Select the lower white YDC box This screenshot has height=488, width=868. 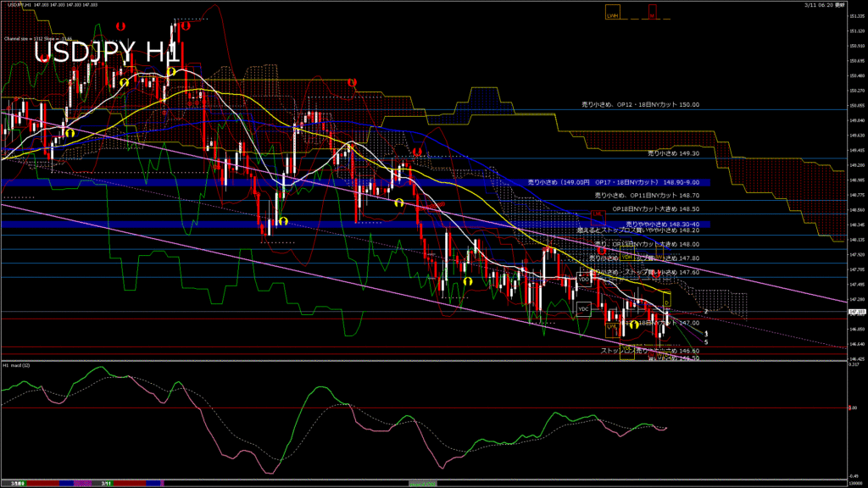click(582, 309)
